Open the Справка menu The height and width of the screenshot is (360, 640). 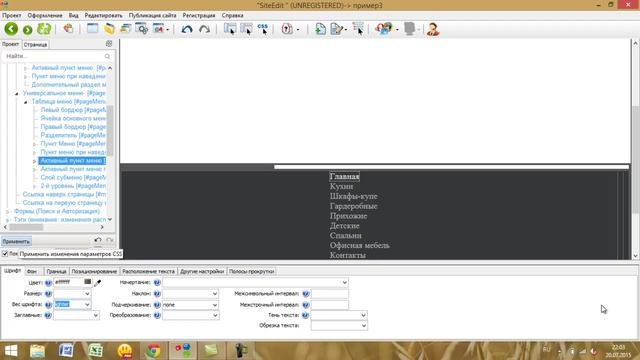pyautogui.click(x=233, y=15)
